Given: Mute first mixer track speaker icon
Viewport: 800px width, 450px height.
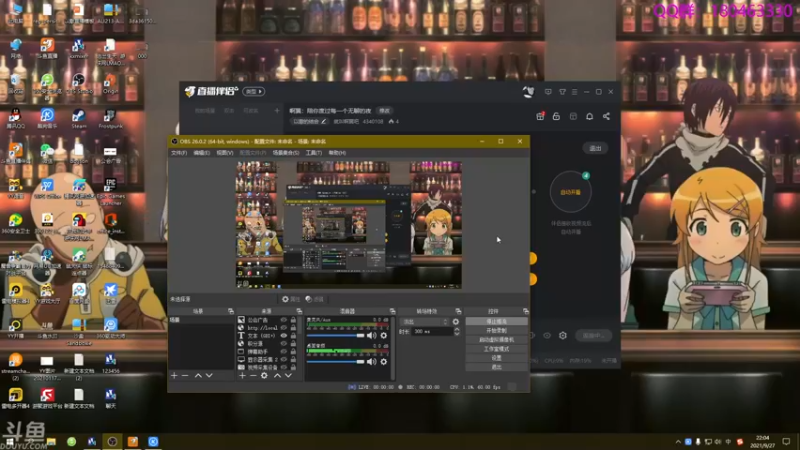Looking at the screenshot, I should tap(371, 336).
